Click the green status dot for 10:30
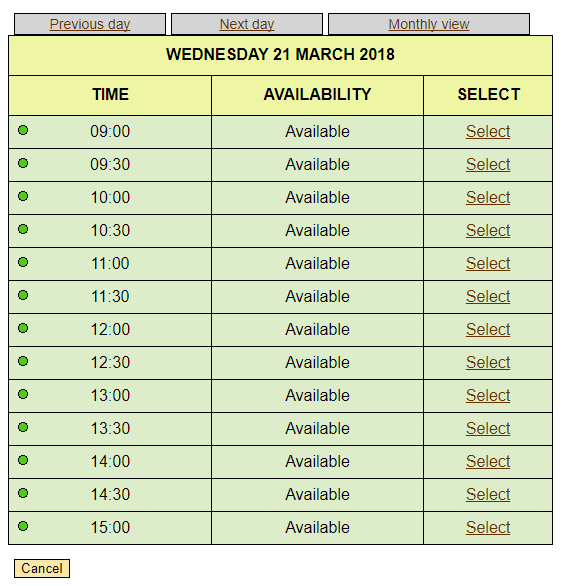 [x=23, y=229]
